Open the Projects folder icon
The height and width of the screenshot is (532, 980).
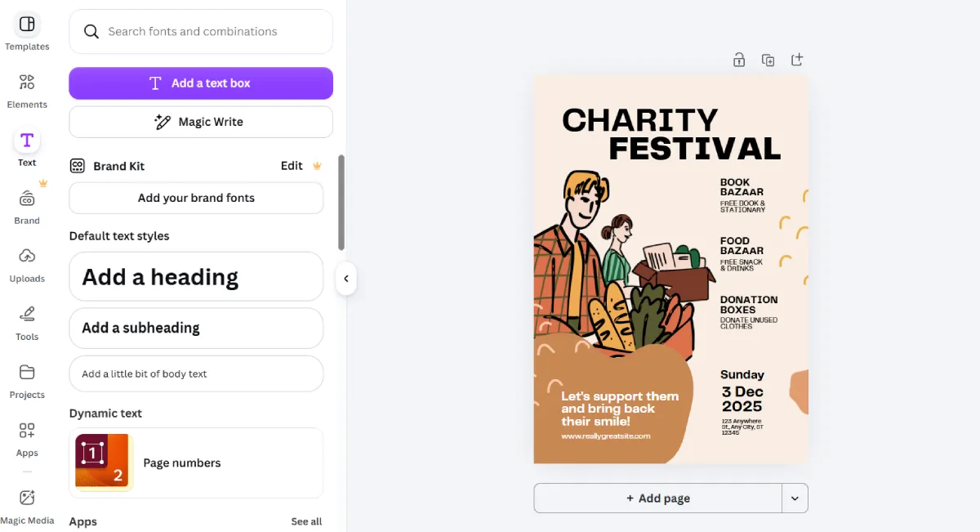tap(27, 372)
